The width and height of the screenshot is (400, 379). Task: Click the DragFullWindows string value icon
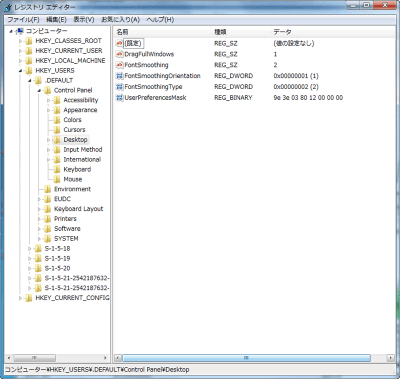click(119, 54)
